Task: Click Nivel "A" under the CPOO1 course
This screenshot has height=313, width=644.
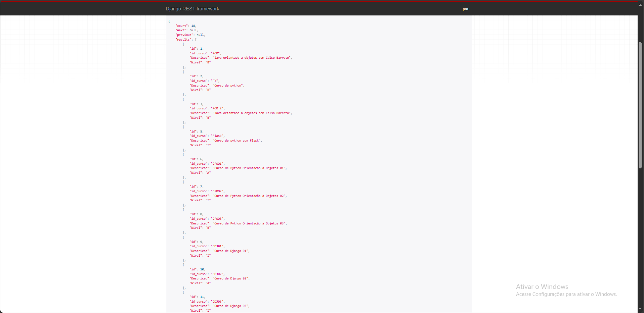Action: 208,173
